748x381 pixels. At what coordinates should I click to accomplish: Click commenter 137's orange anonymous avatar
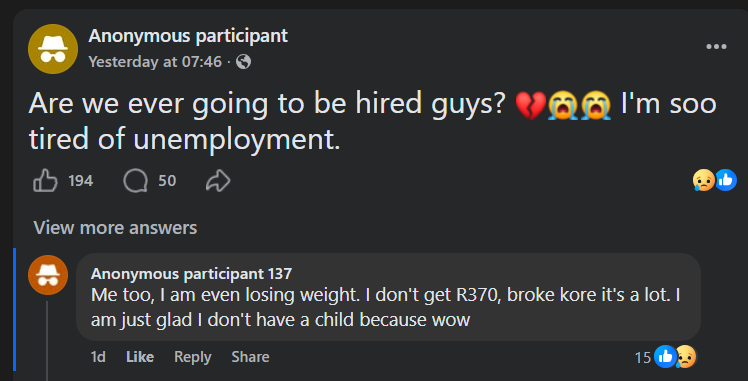pos(48,275)
